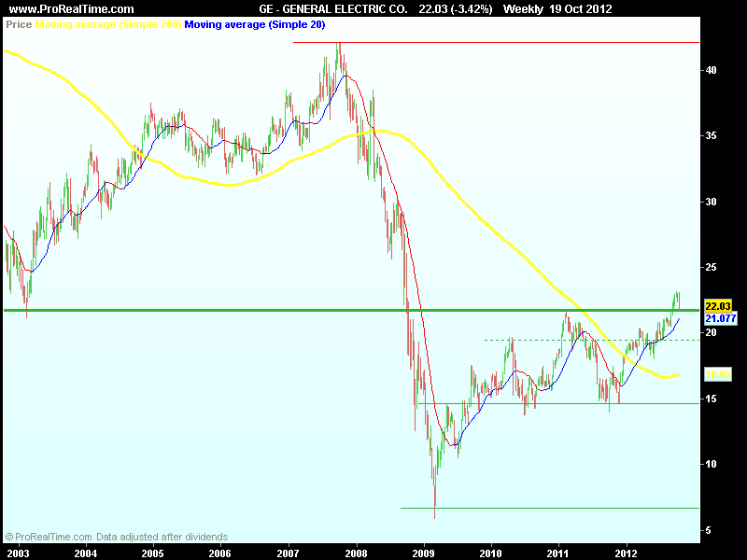Click the 2006 year axis label

220,553
